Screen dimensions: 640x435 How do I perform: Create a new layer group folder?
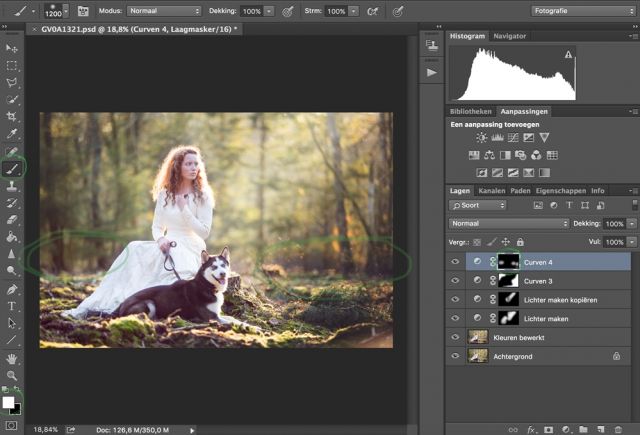(x=583, y=429)
